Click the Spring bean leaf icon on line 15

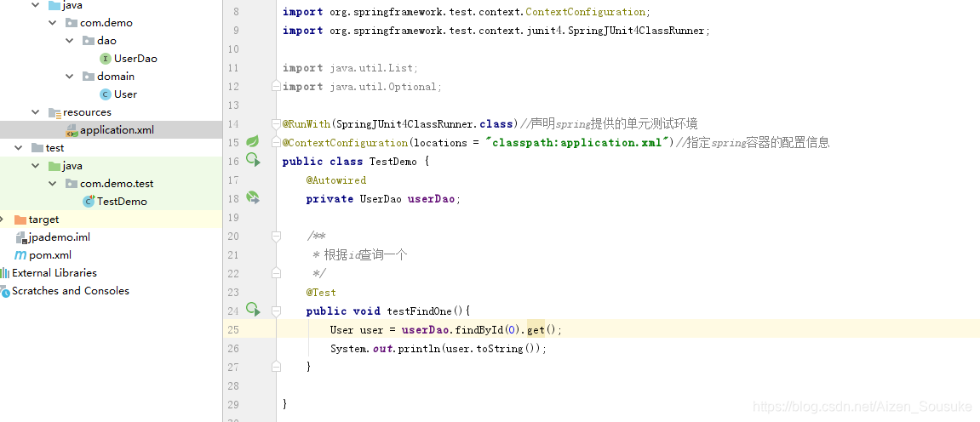tap(252, 142)
